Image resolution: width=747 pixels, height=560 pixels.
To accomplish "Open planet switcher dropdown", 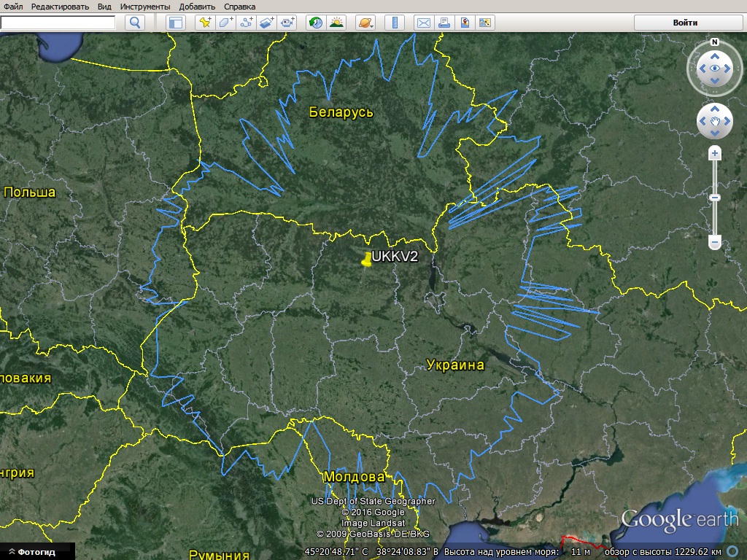I will click(x=365, y=23).
